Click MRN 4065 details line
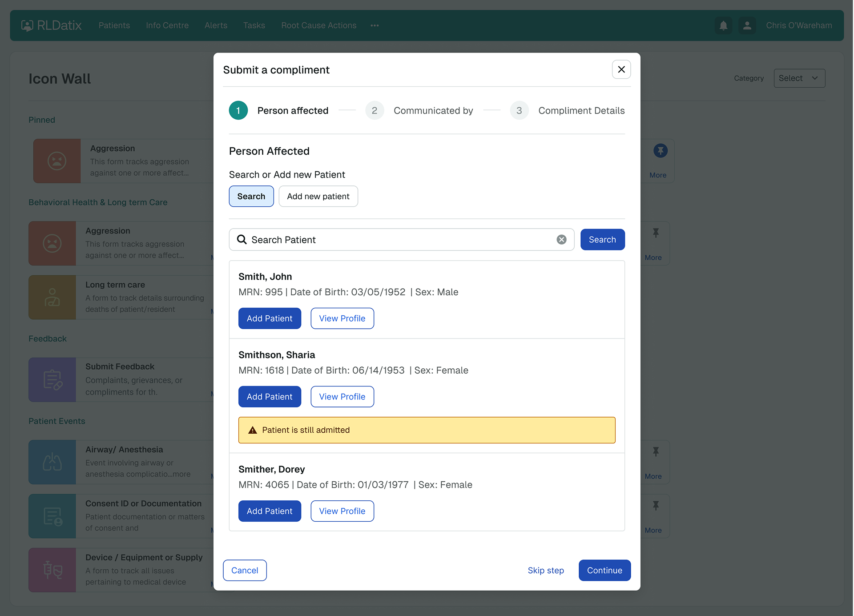 click(x=355, y=485)
